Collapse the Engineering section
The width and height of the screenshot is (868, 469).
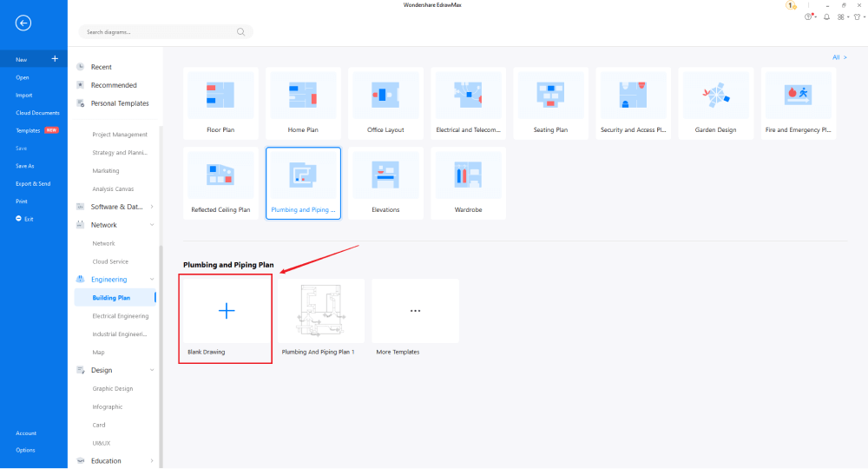pyautogui.click(x=152, y=280)
